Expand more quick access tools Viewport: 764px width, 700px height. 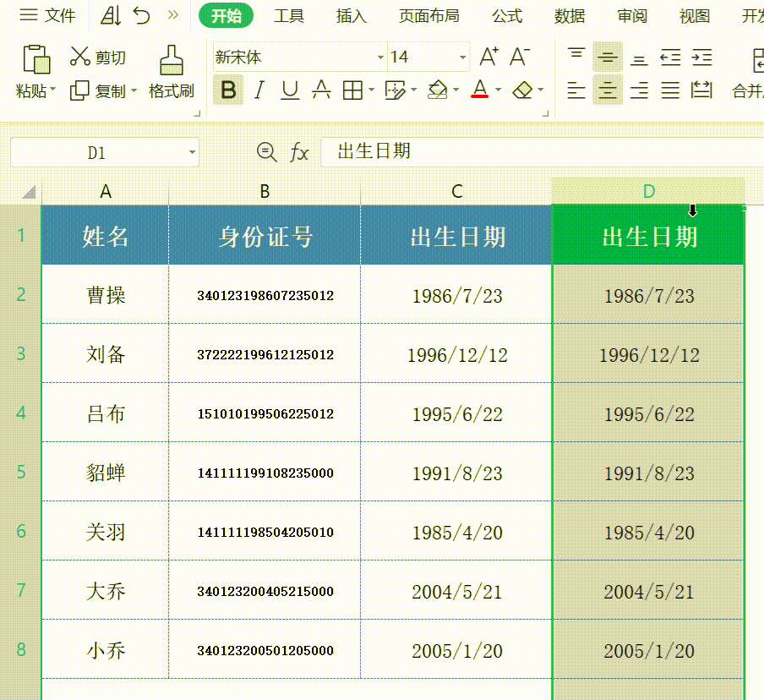click(173, 15)
